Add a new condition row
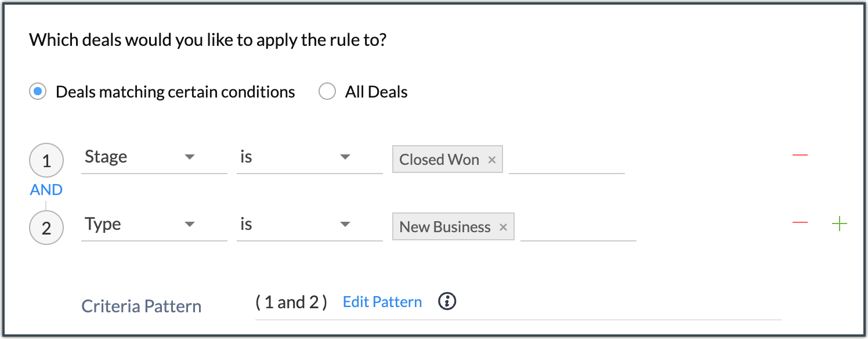Screen dimensions: 868x339 (x=839, y=223)
